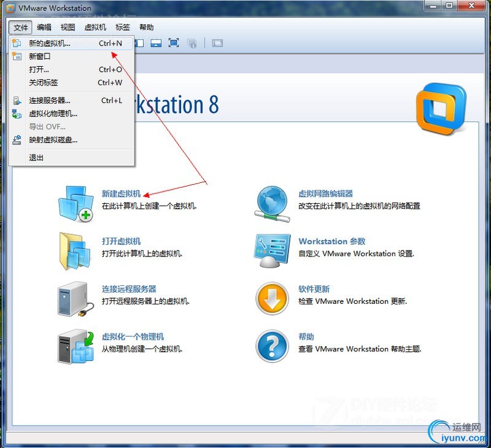Select 映射虚拟磁盘... menu entry

[72, 140]
